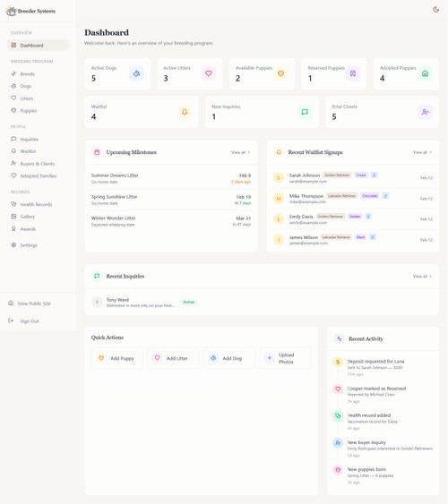The height and width of the screenshot is (504, 448).
Task: Click the Active Dogs card icon
Action: pos(136,73)
